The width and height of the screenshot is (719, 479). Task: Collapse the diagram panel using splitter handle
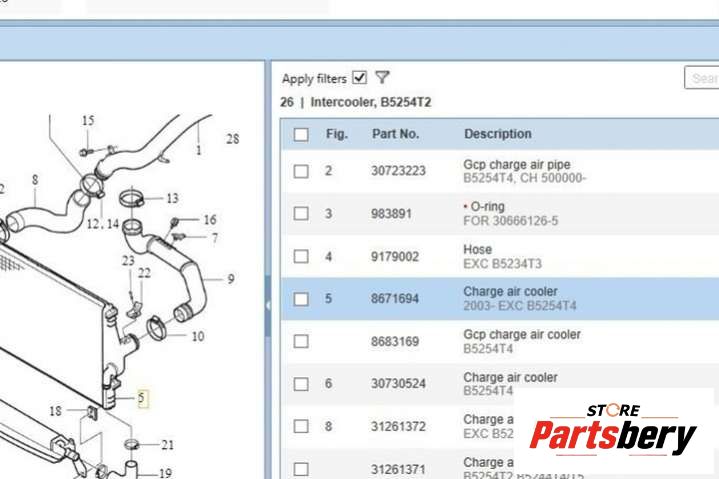(x=268, y=303)
